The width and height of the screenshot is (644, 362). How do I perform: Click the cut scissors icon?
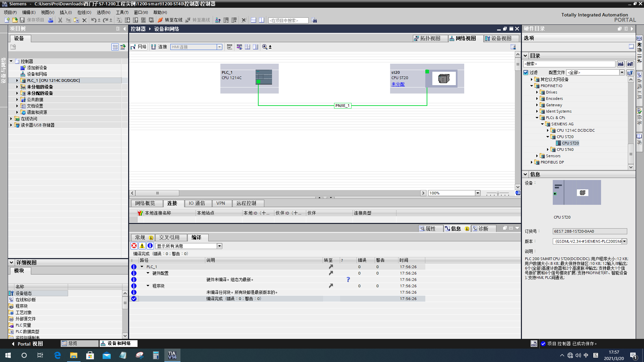tap(60, 20)
